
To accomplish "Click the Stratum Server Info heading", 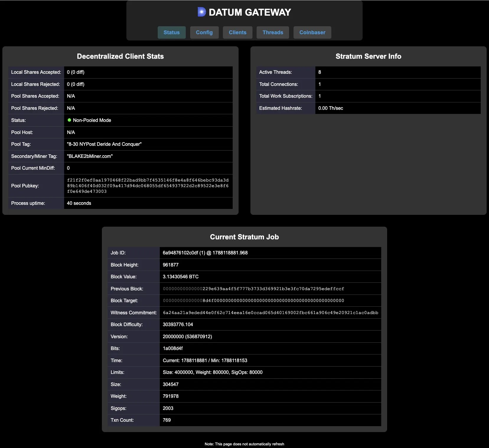I will pos(369,56).
